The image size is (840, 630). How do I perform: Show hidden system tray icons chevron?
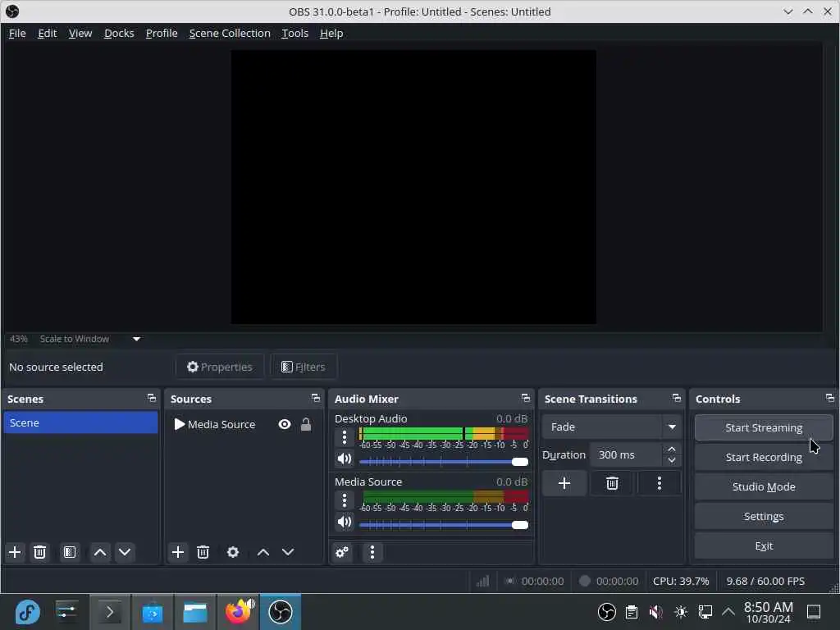coord(728,611)
